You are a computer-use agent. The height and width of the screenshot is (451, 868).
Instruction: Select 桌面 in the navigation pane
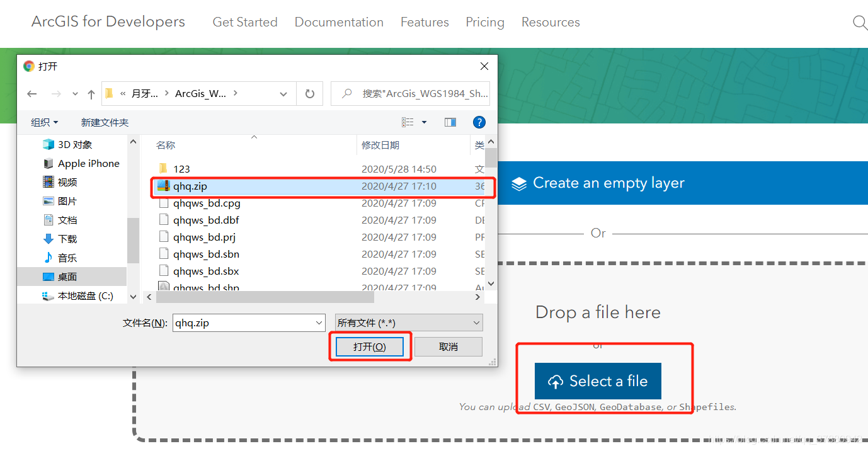(67, 277)
